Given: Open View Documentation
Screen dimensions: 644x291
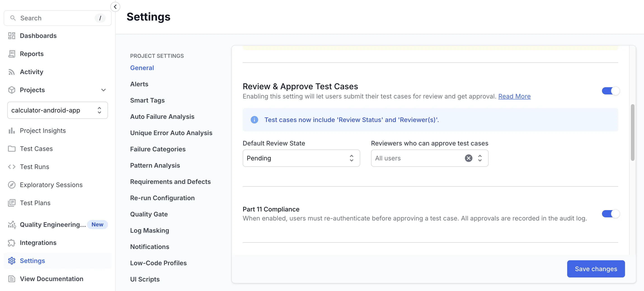Looking at the screenshot, I should point(52,279).
